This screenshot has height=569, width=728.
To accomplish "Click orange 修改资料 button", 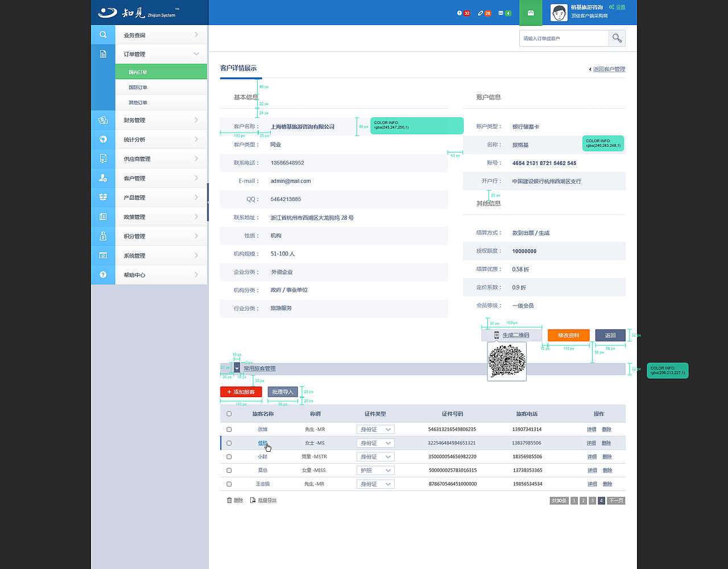I will 569,335.
